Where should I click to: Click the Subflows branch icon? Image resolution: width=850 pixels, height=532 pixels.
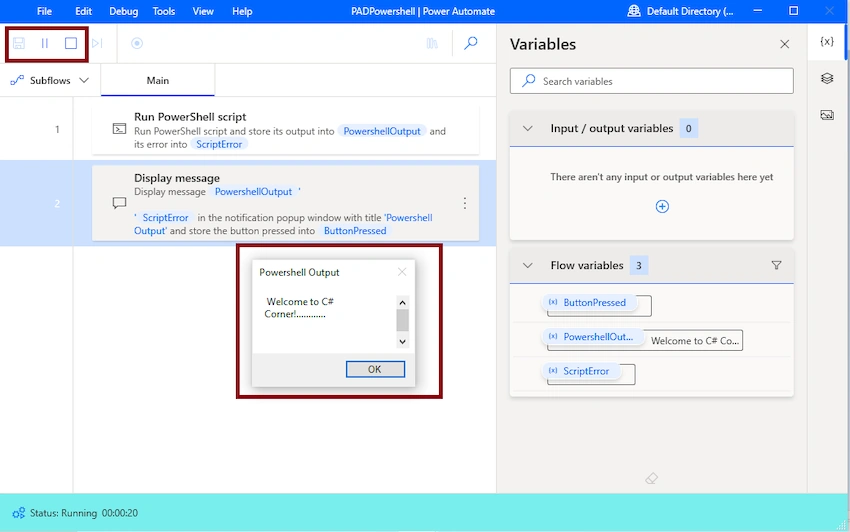coord(17,80)
